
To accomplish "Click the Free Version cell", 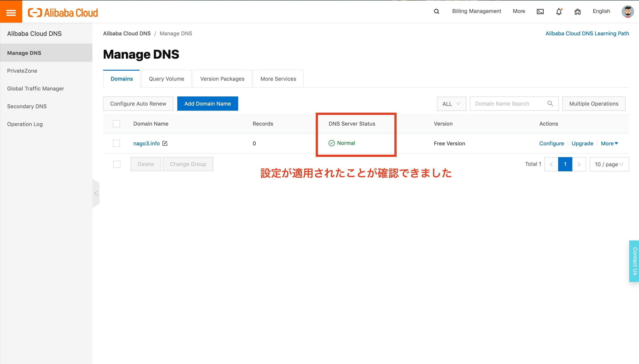I will (449, 144).
